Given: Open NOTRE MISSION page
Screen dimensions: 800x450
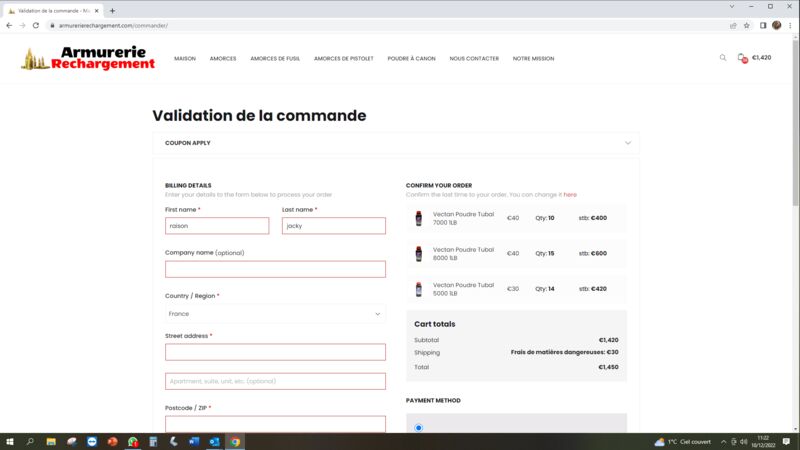Looking at the screenshot, I should (x=533, y=59).
